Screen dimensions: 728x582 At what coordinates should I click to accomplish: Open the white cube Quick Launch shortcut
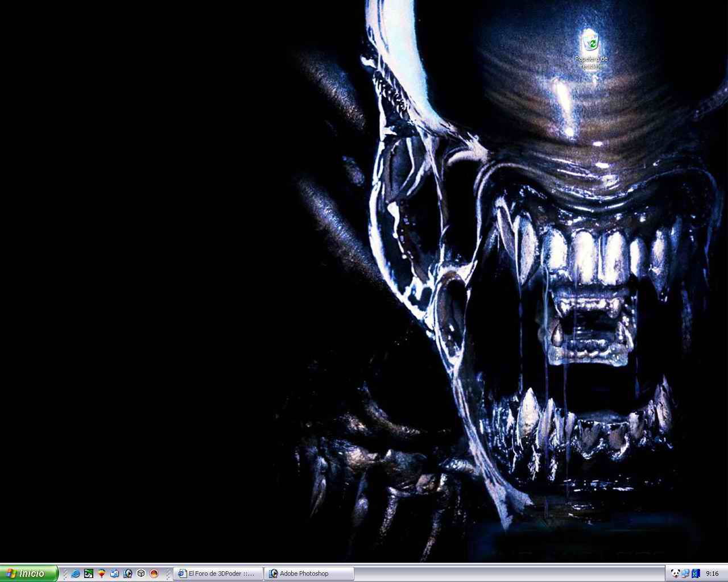coord(141,573)
